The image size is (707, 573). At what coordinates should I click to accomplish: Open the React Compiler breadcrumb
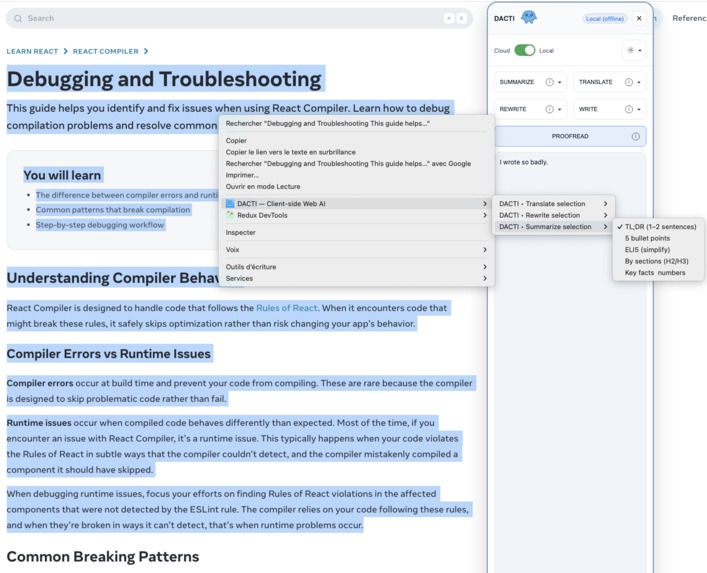click(106, 51)
